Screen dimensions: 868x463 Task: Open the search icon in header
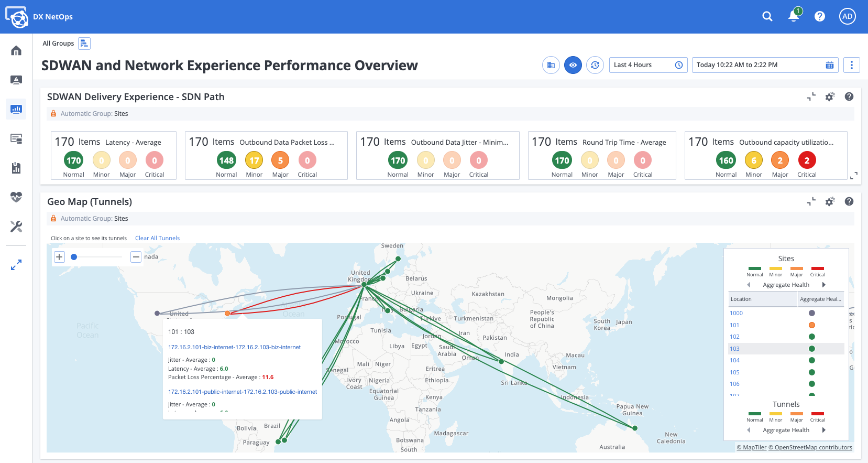click(x=767, y=17)
